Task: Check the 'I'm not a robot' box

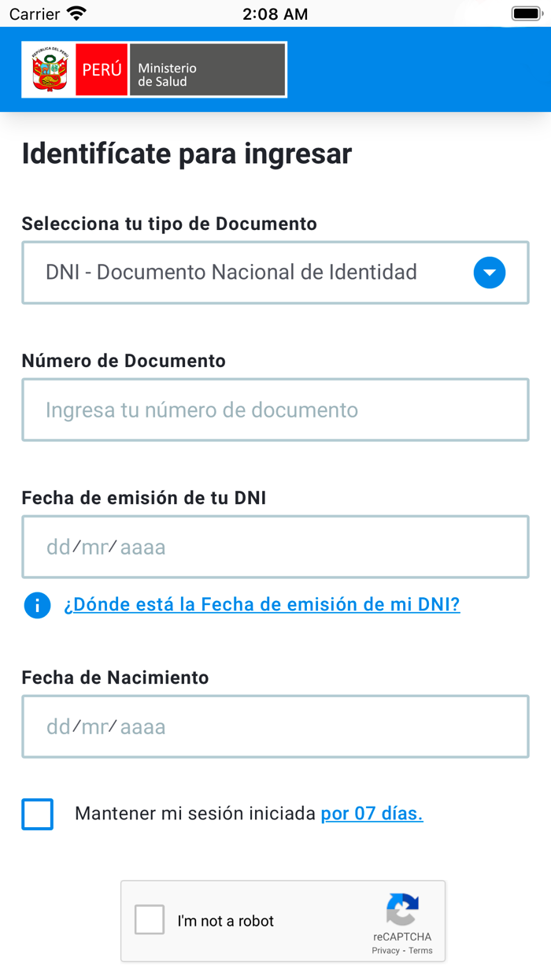Action: [149, 919]
